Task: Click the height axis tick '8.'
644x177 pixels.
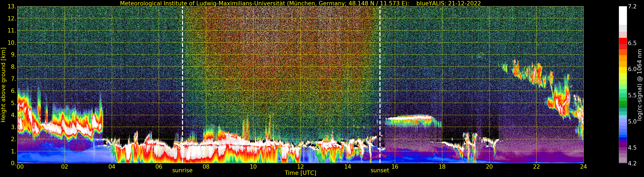Action: tap(13, 67)
